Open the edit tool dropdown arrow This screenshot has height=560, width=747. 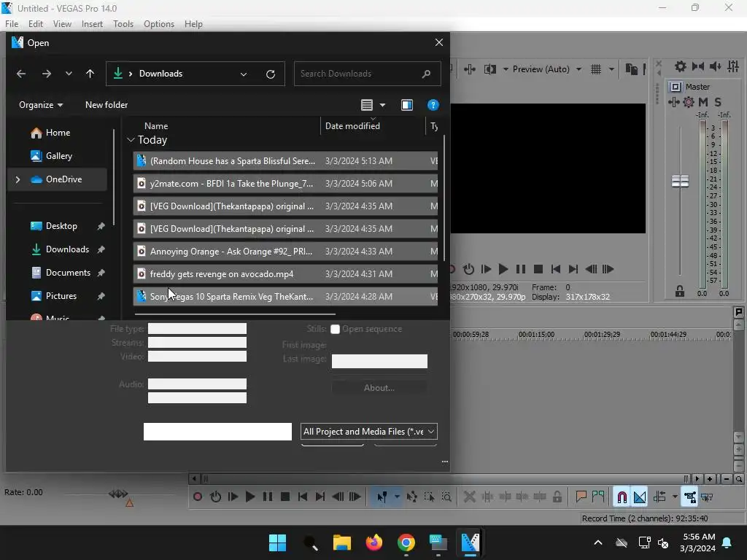(397, 497)
